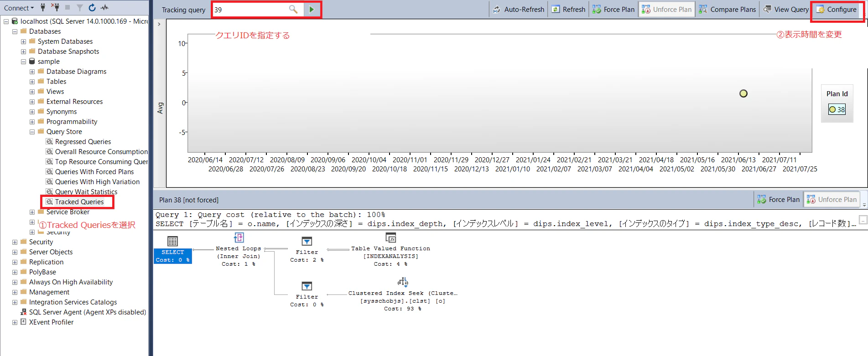Select the Service Broker folder

(68, 212)
